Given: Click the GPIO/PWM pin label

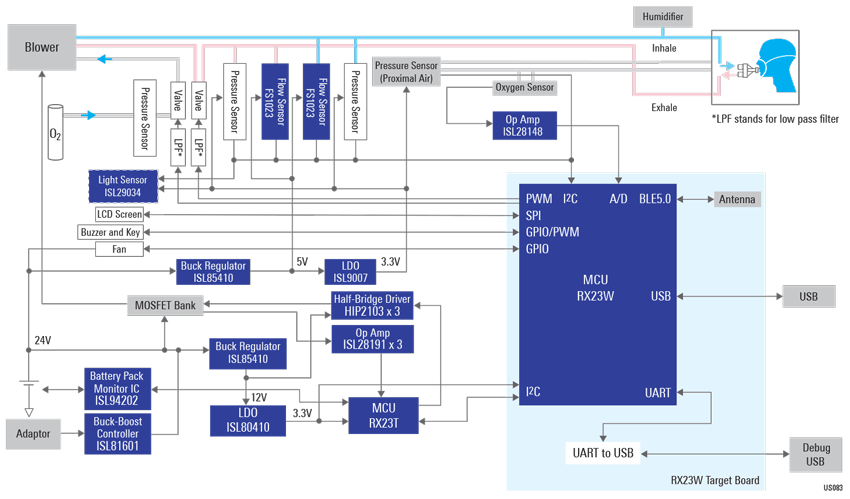Looking at the screenshot, I should pos(552,232).
